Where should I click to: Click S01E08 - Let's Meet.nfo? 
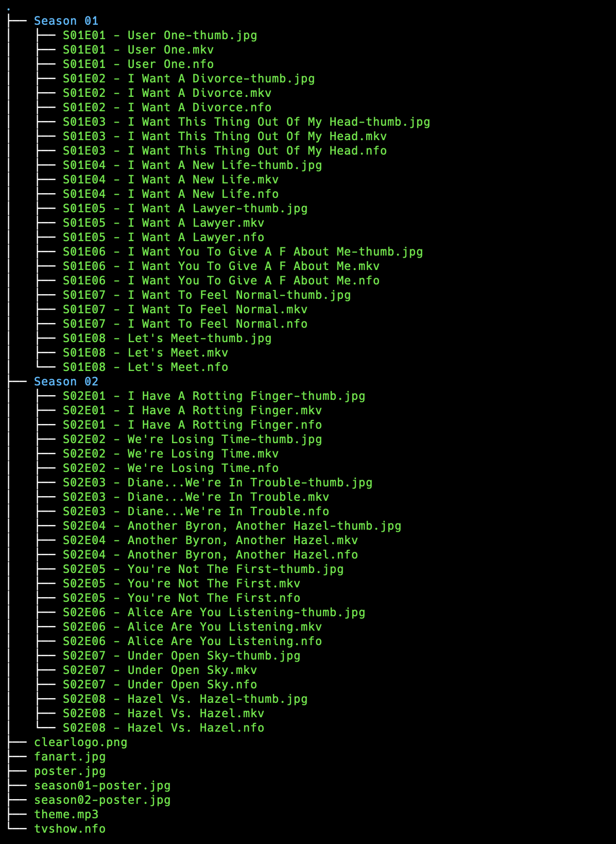point(145,367)
